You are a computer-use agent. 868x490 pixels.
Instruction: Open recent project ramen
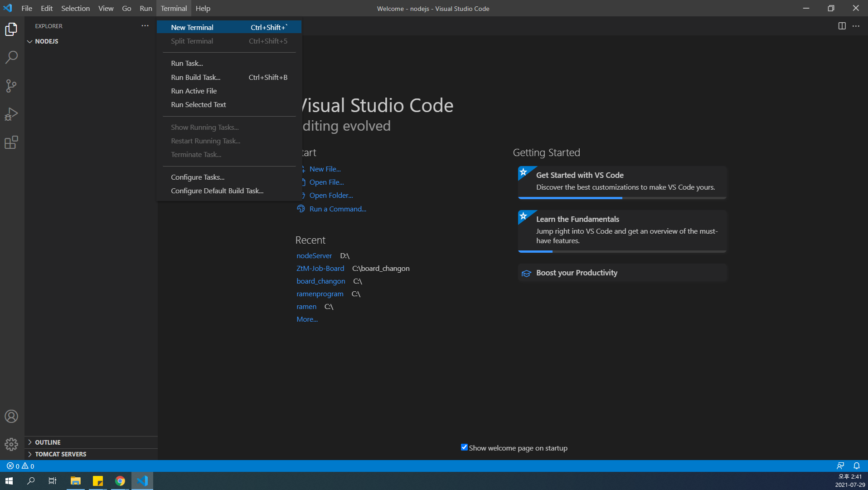306,307
